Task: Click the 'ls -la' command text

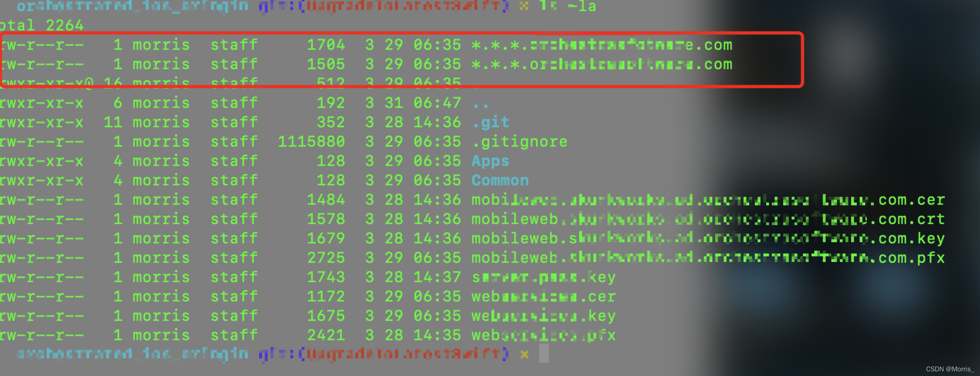Action: 567,6
